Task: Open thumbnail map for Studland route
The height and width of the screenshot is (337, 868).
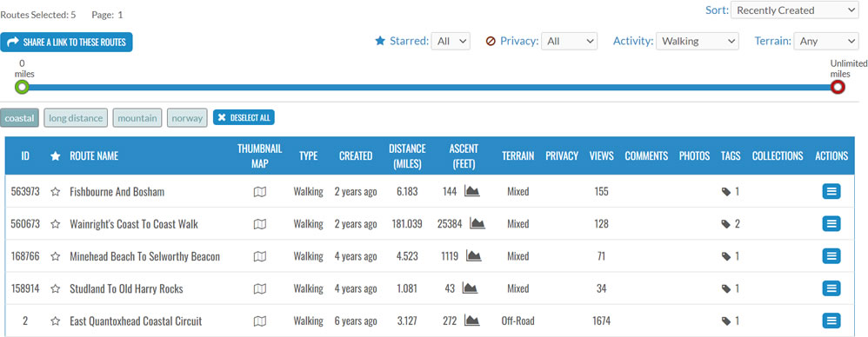Action: pyautogui.click(x=260, y=288)
